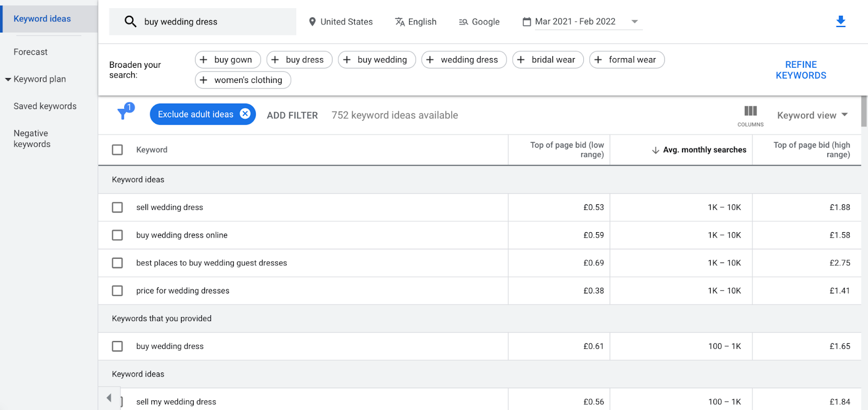Open Forecast in the sidebar
This screenshot has height=410, width=868.
(30, 52)
